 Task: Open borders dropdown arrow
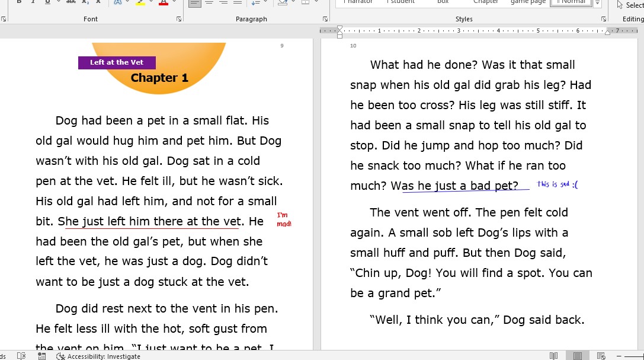[316, 2]
